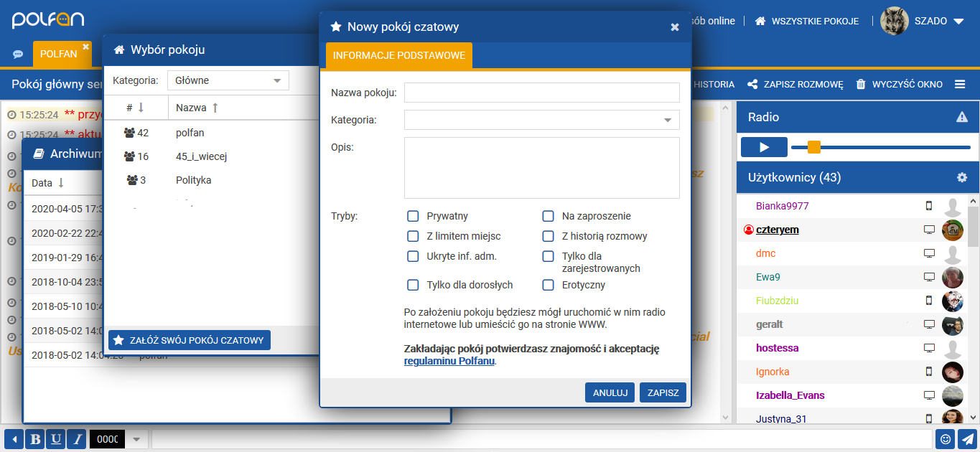
Task: Check the Z historią rozmowy option
Action: coord(548,236)
